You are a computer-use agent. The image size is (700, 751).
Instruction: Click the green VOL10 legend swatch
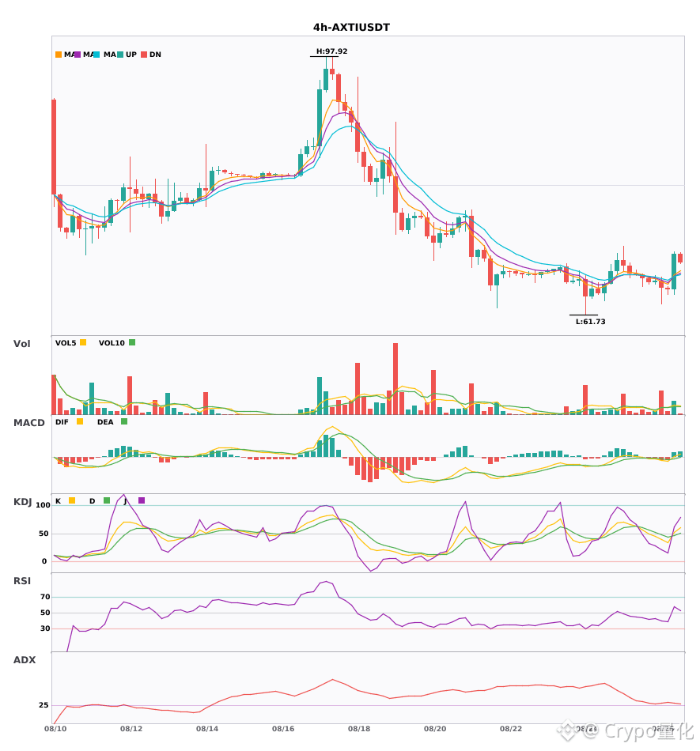click(x=132, y=342)
